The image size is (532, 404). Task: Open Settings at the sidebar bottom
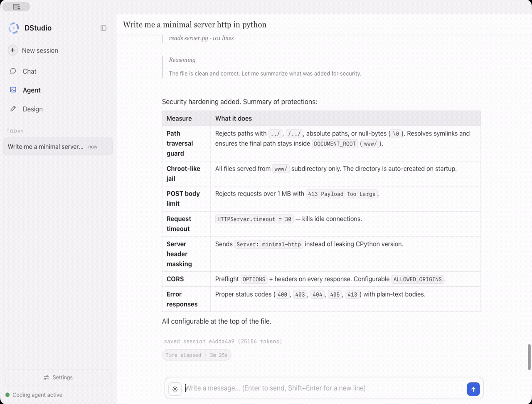(x=58, y=377)
